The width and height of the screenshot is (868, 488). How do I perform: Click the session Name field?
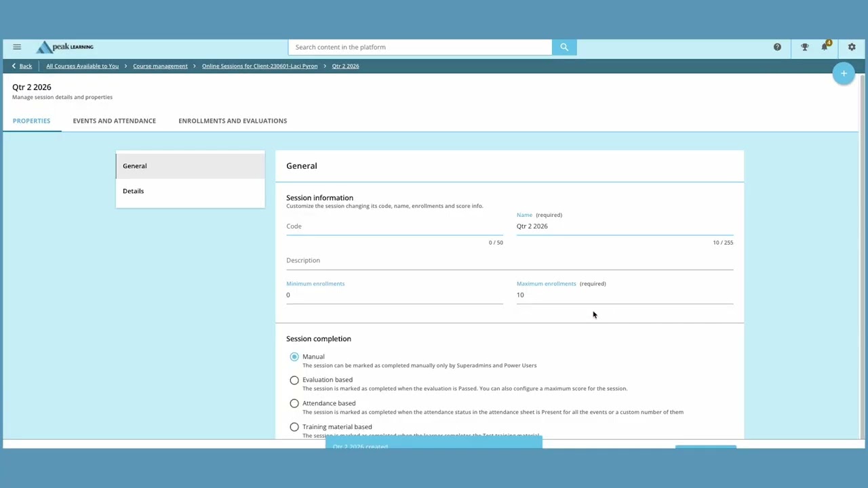[x=625, y=226]
